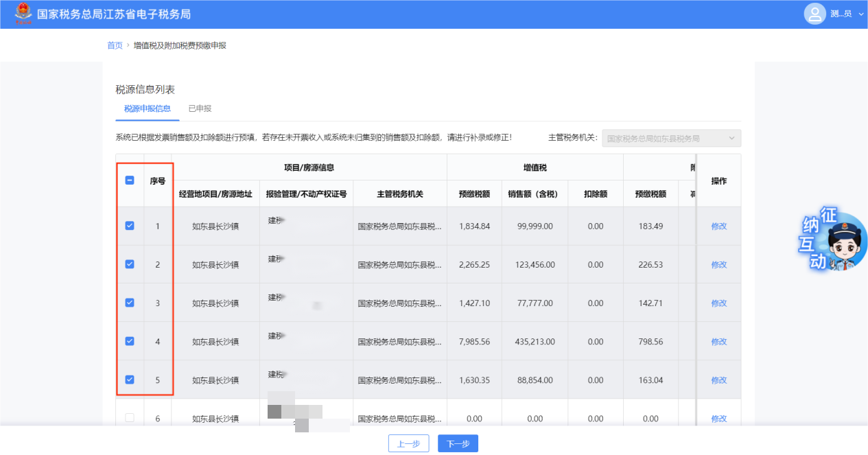Open the 主管税务机关 dropdown
The height and width of the screenshot is (455, 868).
coord(671,138)
